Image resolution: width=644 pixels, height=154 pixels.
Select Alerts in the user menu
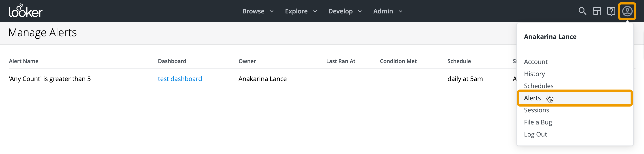(532, 98)
